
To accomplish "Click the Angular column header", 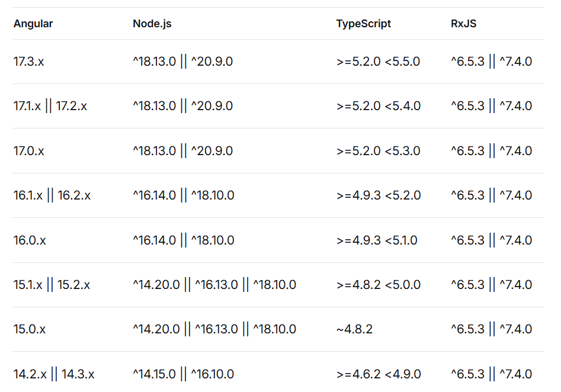I will pos(33,24).
